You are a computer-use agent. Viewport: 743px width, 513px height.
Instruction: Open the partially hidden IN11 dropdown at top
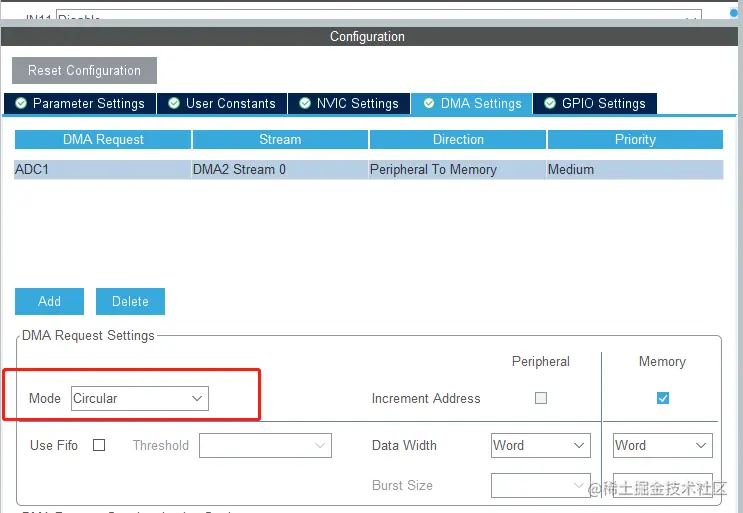379,14
